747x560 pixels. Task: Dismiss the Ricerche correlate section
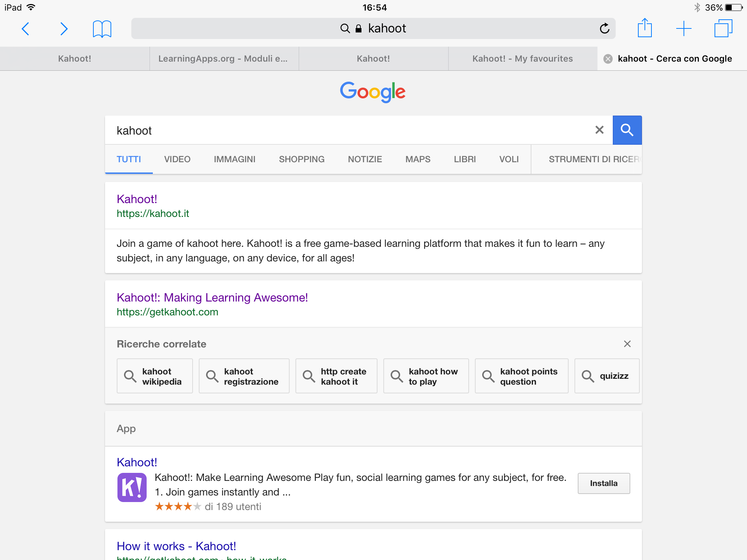tap(627, 344)
